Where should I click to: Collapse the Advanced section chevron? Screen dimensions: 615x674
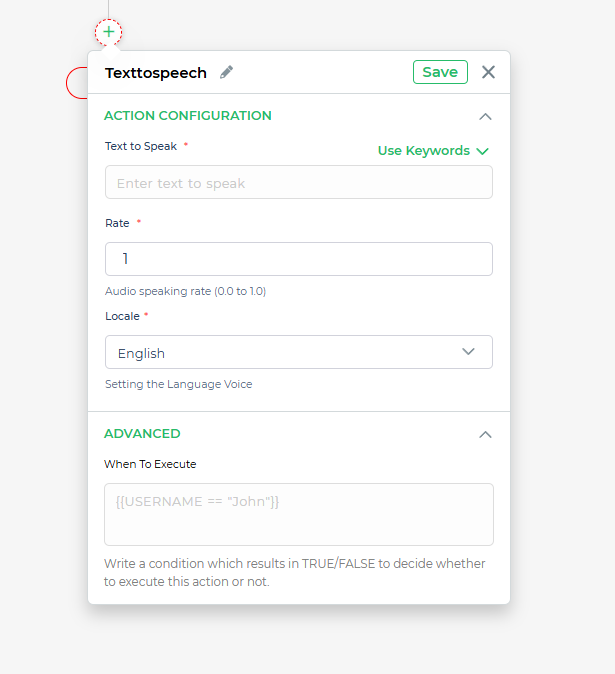(485, 435)
